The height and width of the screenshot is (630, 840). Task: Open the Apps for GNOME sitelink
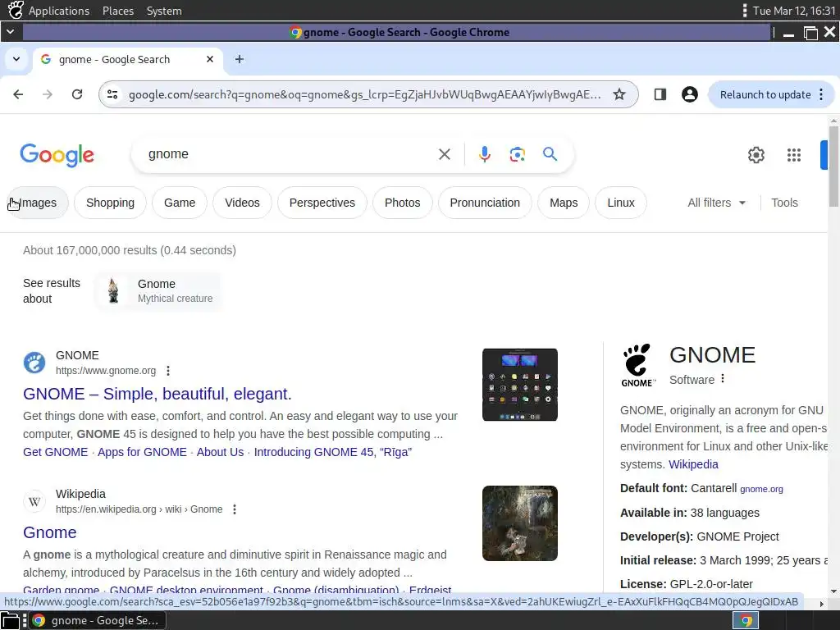pyautogui.click(x=142, y=452)
